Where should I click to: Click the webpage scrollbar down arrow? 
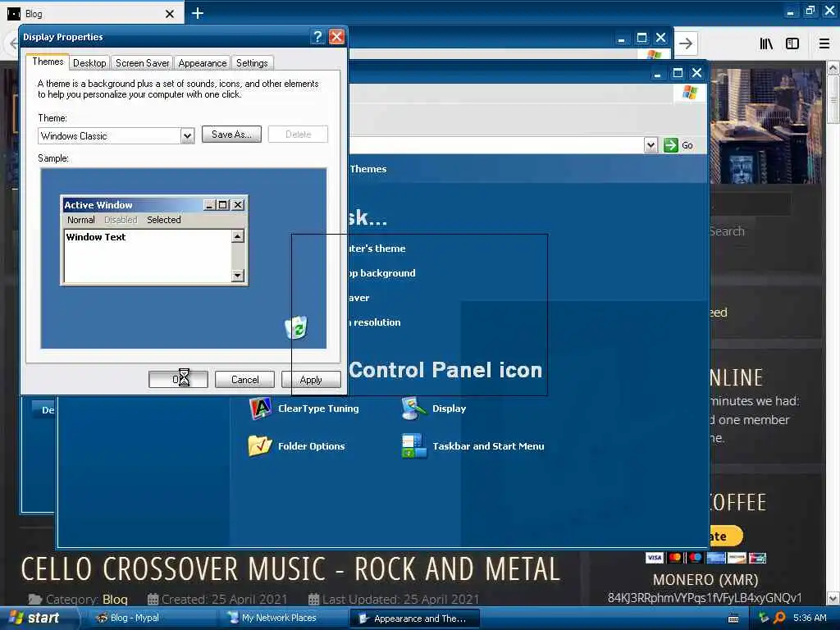coord(833,598)
